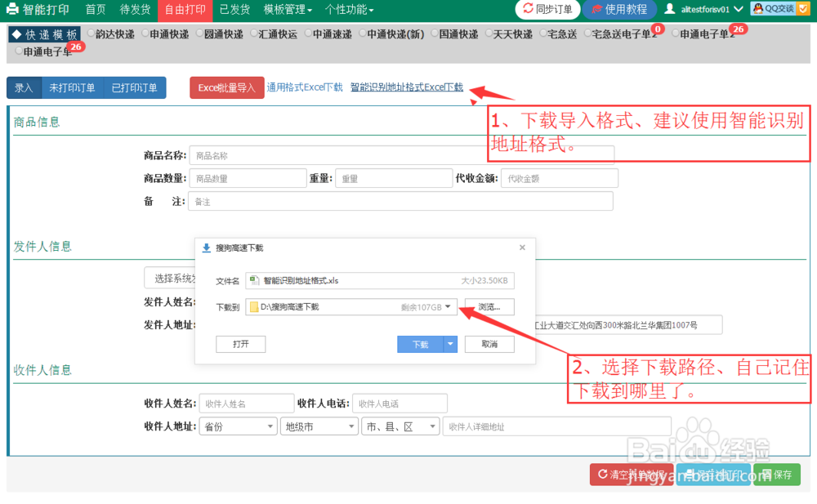817x504 pixels.
Task: Click the yellow folder icon in download path
Action: point(254,307)
